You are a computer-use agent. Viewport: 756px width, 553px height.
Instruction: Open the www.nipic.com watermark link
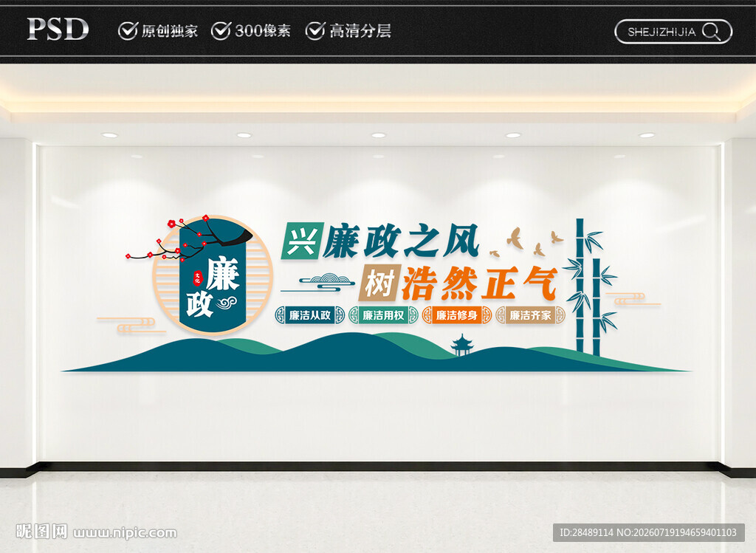pyautogui.click(x=126, y=533)
